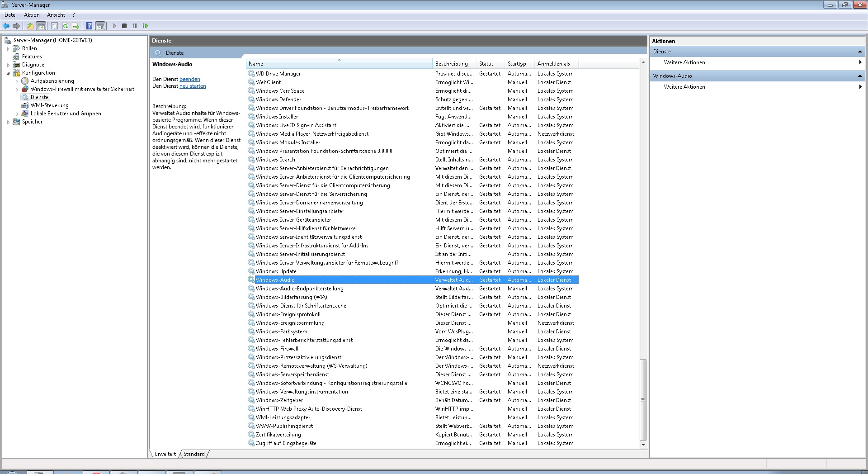Screen dimensions: 868x474
Task: Click the neu starten link
Action: click(193, 86)
